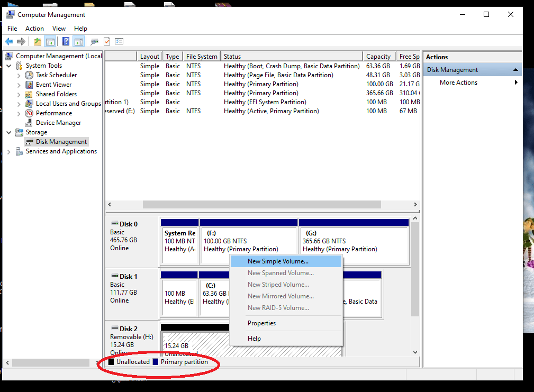Expand the More Actions submenu arrow
This screenshot has width=534, height=392.
point(516,83)
